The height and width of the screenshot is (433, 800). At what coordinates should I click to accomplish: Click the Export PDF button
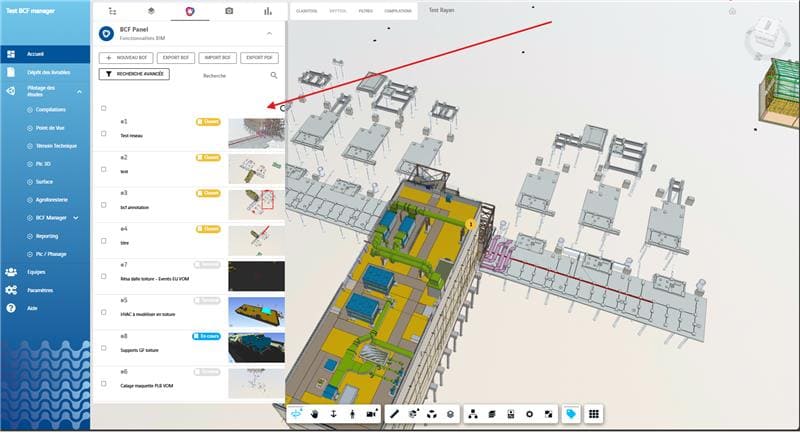point(259,57)
